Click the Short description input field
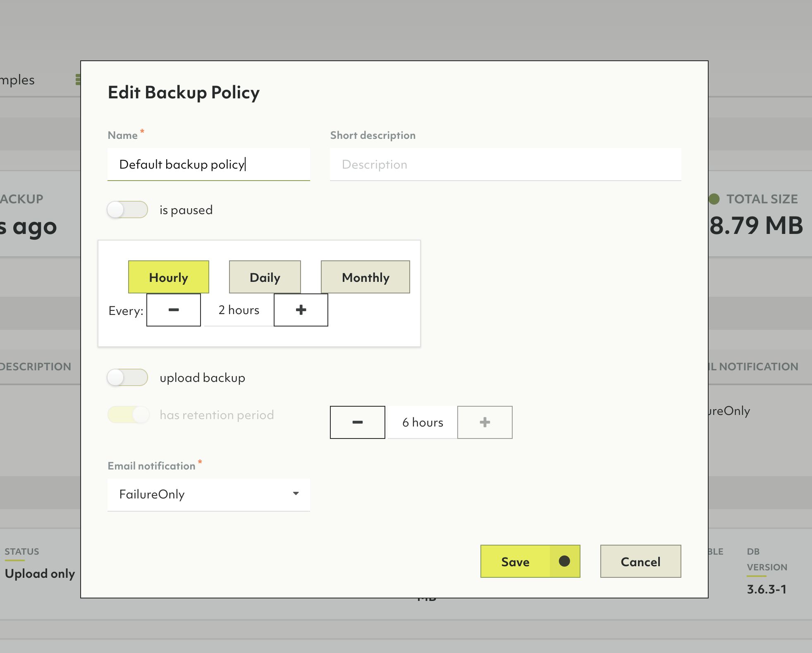812x653 pixels. (x=505, y=164)
